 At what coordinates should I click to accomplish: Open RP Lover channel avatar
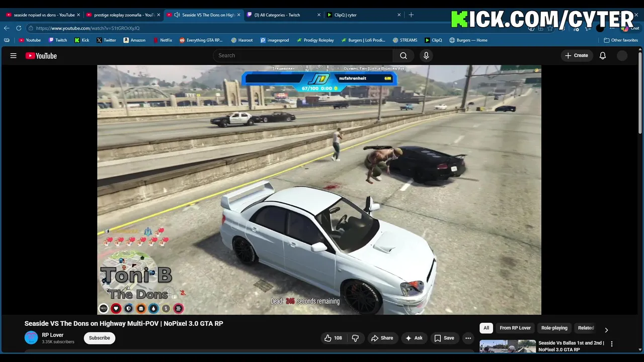point(31,338)
